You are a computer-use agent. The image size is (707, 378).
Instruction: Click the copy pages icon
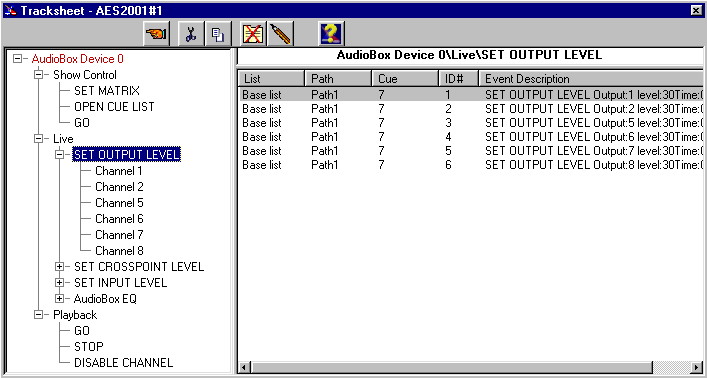218,34
